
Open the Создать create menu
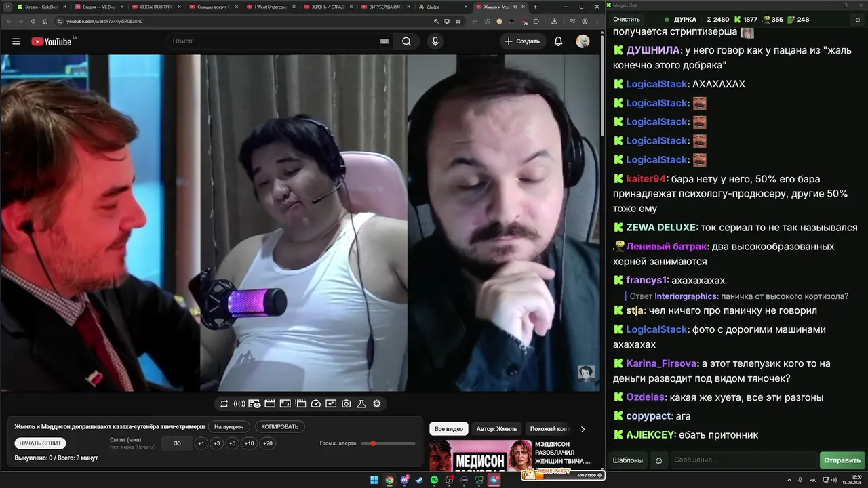click(523, 41)
